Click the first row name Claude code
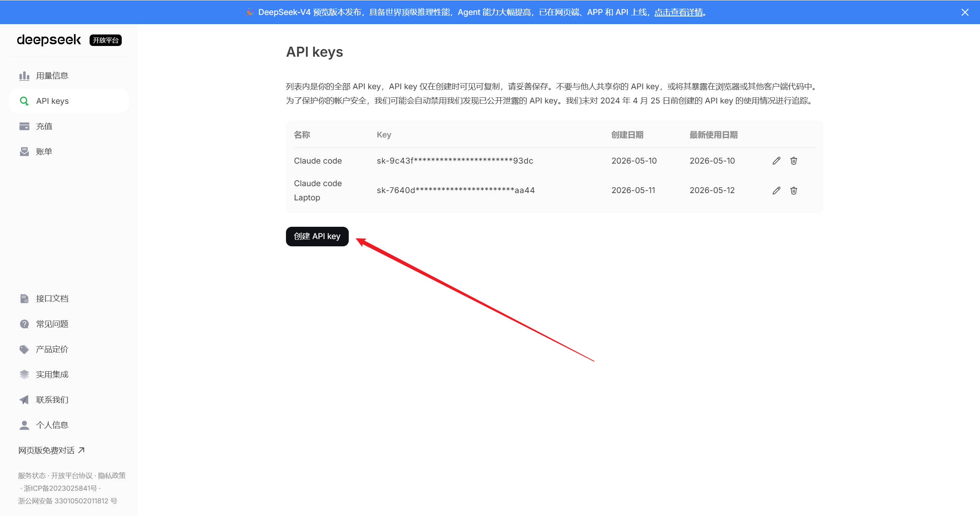980x516 pixels. point(318,161)
